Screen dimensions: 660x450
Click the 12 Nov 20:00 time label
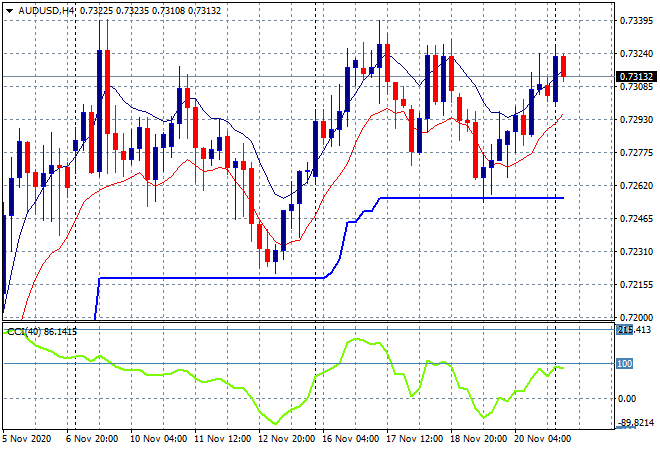(x=286, y=439)
